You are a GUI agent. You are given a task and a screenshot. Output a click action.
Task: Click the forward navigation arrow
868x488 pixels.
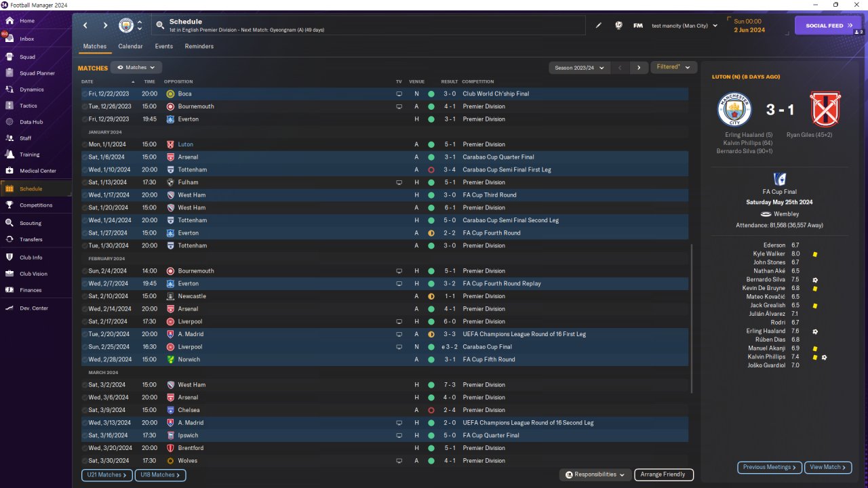[x=105, y=26]
